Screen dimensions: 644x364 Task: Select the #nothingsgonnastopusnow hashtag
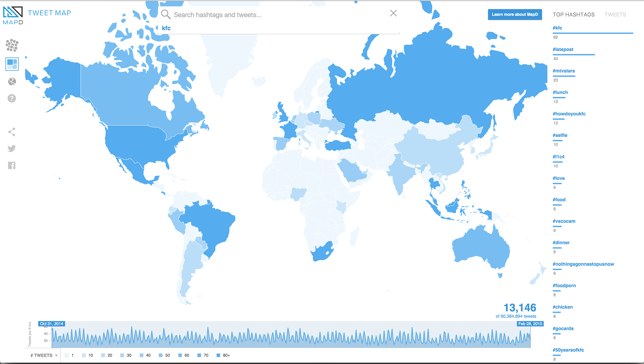click(583, 264)
